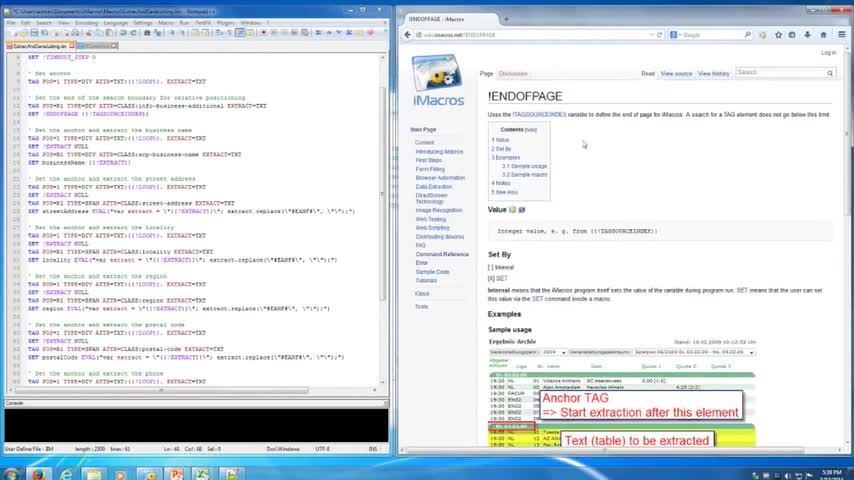This screenshot has height=480, width=854.
Task: Click the Zoom In icon in Notepad++
Action: pos(172,33)
